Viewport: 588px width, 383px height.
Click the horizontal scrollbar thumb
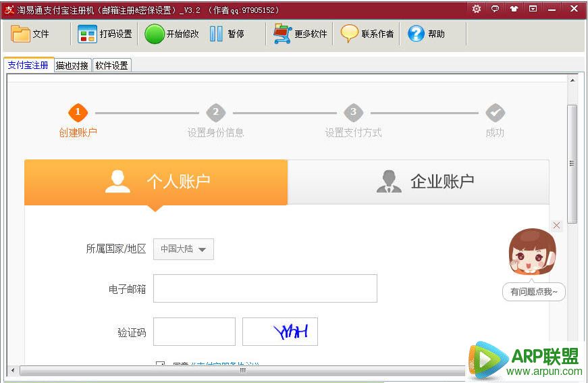point(242,371)
